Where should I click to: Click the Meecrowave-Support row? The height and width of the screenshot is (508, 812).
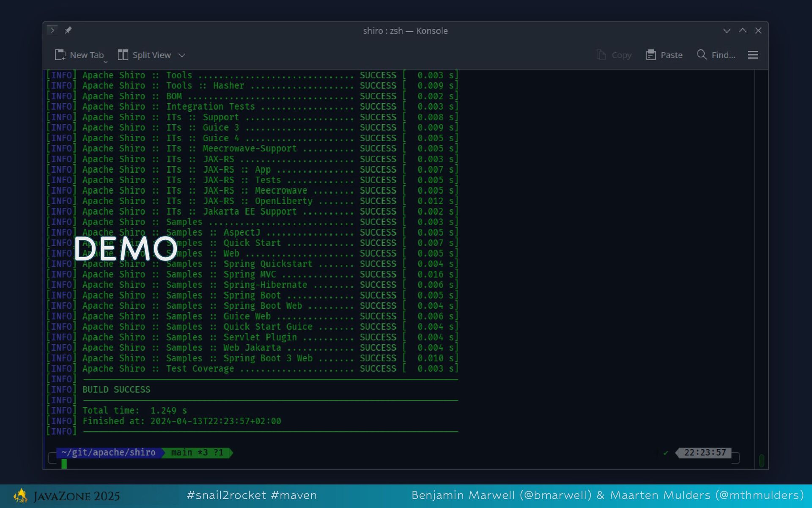click(252, 148)
